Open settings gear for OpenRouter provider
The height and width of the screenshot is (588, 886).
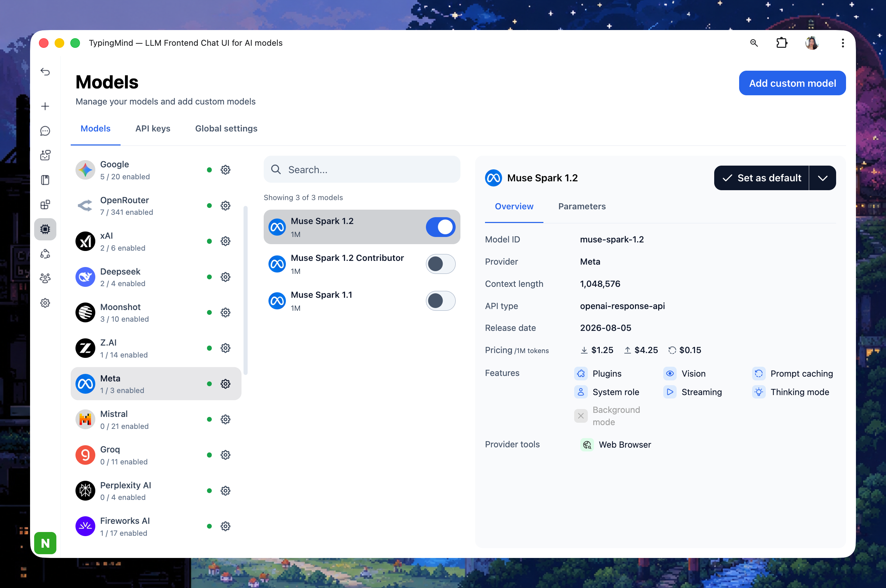225,206
